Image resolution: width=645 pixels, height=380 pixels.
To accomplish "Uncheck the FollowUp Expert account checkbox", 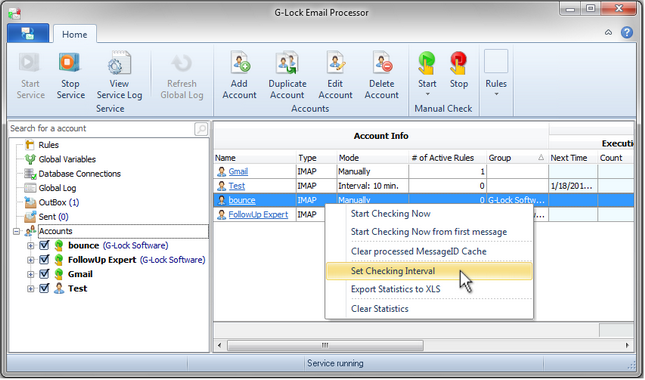I will [x=44, y=260].
